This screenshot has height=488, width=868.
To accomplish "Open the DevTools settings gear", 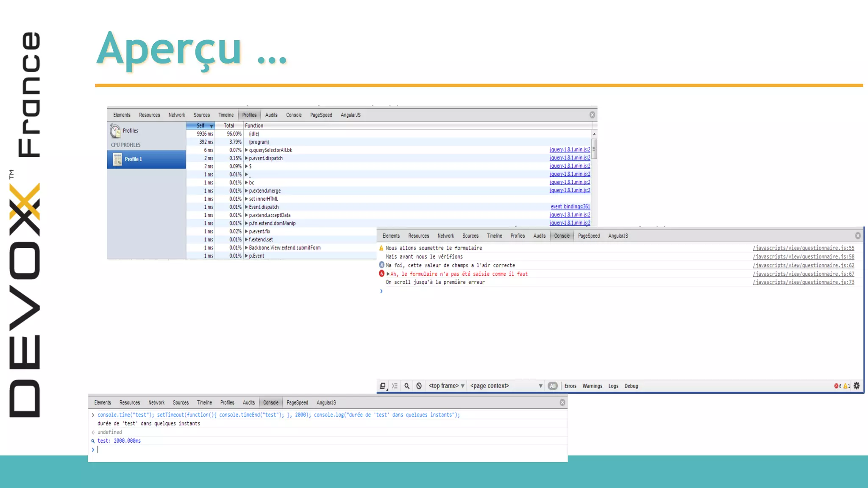I will [857, 385].
